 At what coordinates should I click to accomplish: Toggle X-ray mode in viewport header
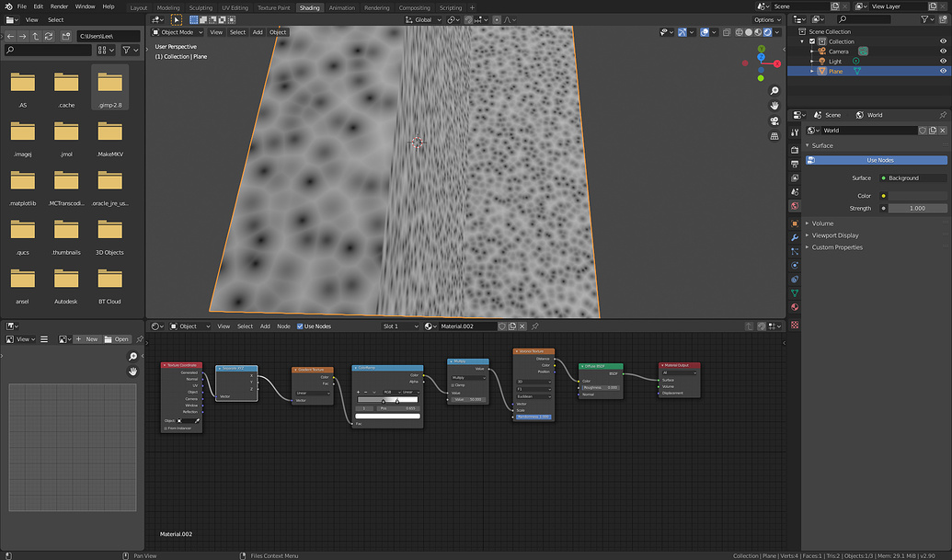(727, 32)
